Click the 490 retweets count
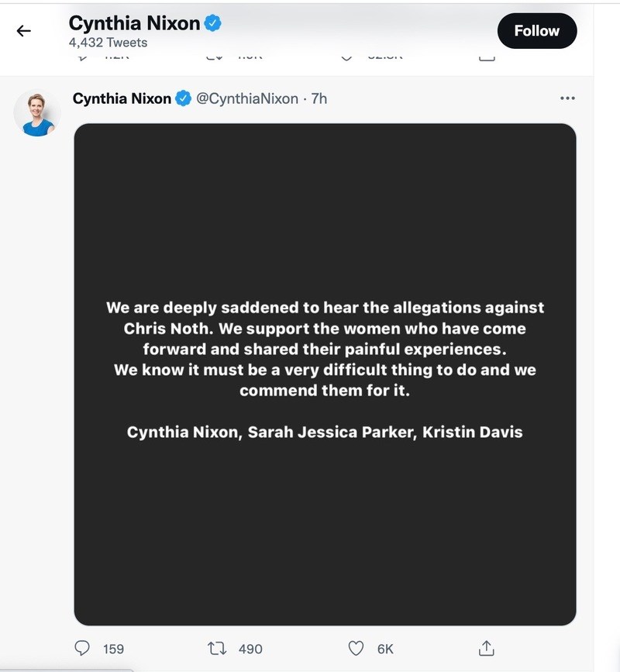 (x=250, y=649)
